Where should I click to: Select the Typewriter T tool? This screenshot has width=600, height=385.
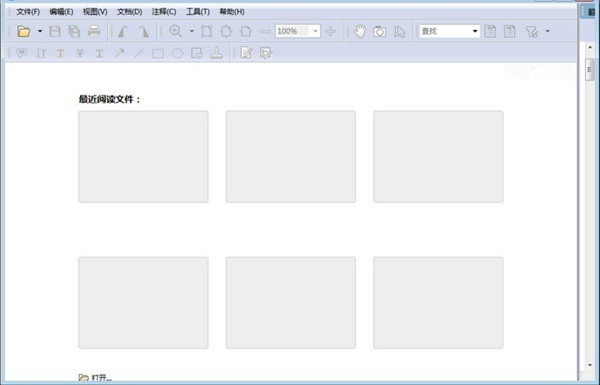pos(60,53)
